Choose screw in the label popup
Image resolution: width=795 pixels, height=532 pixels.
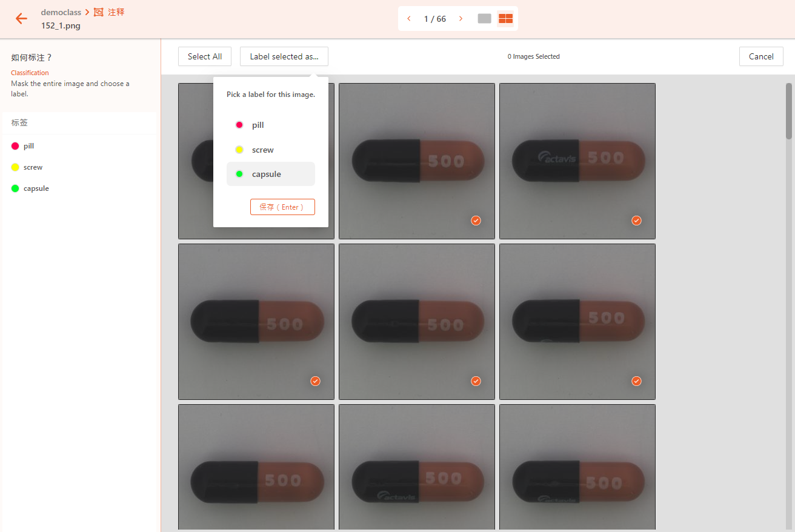point(271,150)
